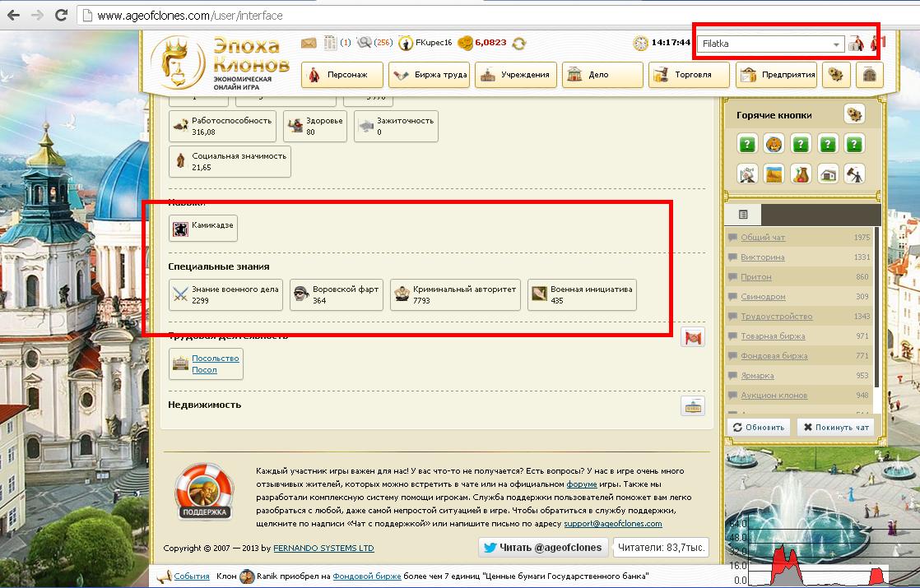Click the Читать @ageofclones Twitter button
The image size is (920, 588).
coord(543,548)
